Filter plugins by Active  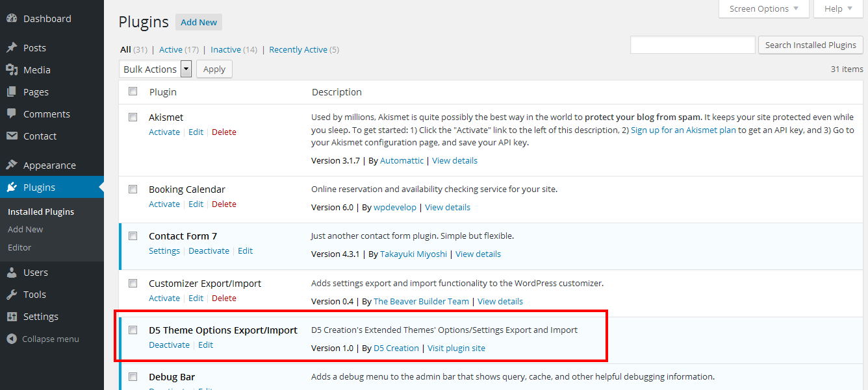171,49
